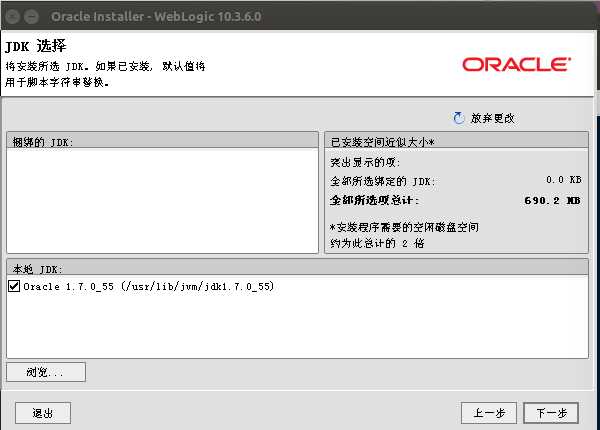600x430 pixels.
Task: Click the JDK 选择 page title
Action: pyautogui.click(x=36, y=46)
